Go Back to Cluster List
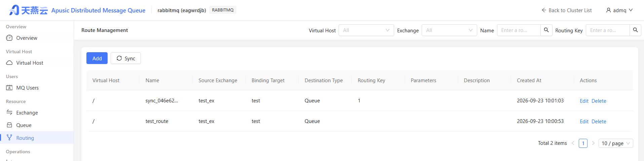 (567, 10)
